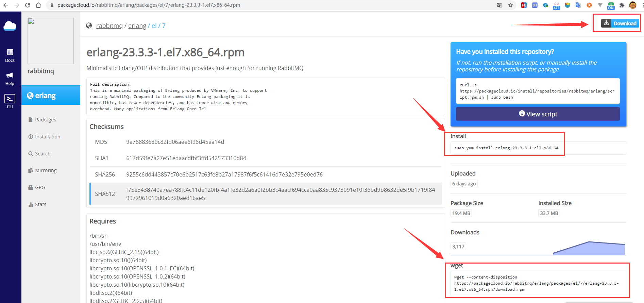644x303 pixels.
Task: Click the rabbitmq username under avatar
Action: point(41,71)
